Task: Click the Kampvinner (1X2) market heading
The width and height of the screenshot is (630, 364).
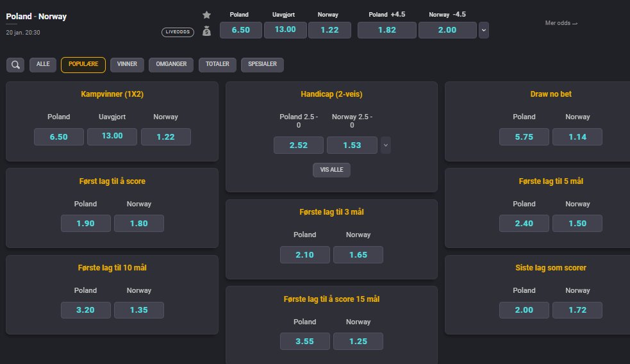Action: coord(112,94)
